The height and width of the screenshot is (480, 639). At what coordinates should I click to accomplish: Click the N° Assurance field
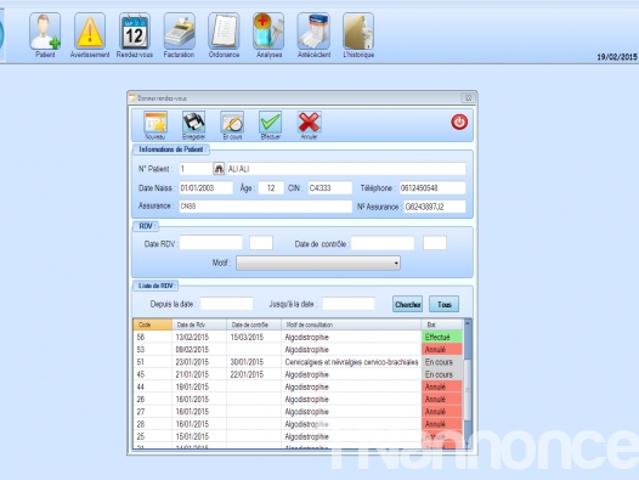coord(434,207)
